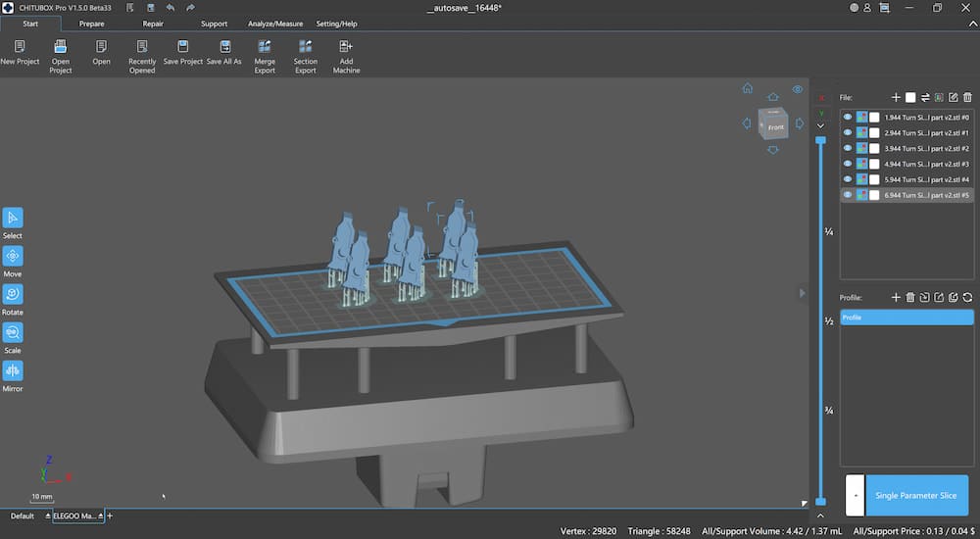Toggle visibility of model #3 in file list
This screenshot has width=980, height=539.
click(848, 164)
